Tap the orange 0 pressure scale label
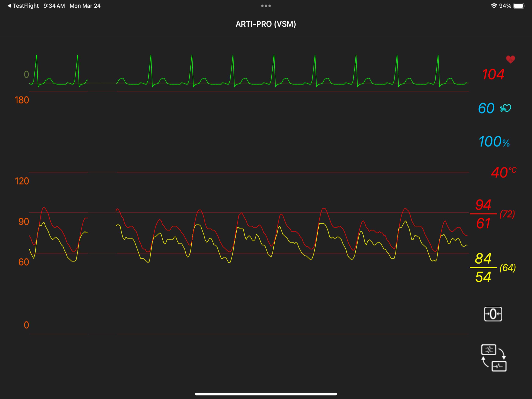 (x=26, y=325)
